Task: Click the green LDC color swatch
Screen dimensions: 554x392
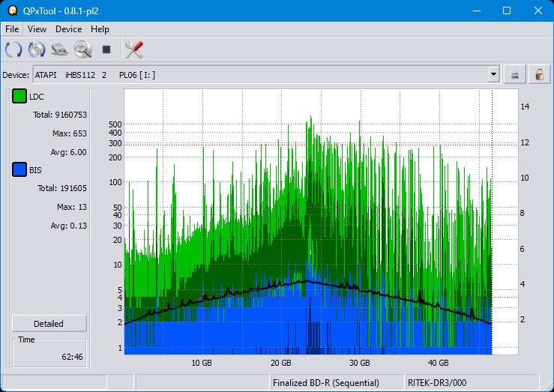Action: tap(19, 97)
